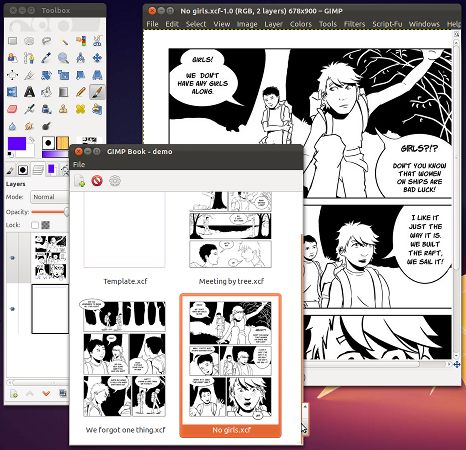
Task: Switch to the Tool Options tab in dock
Action: [10, 170]
